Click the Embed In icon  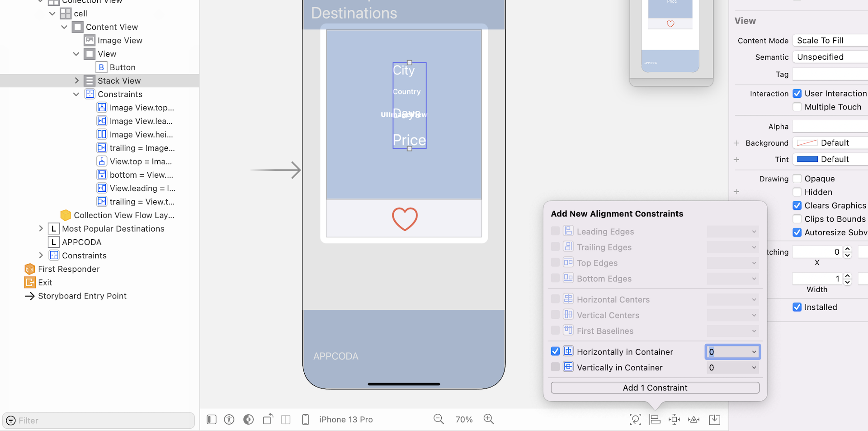point(714,420)
